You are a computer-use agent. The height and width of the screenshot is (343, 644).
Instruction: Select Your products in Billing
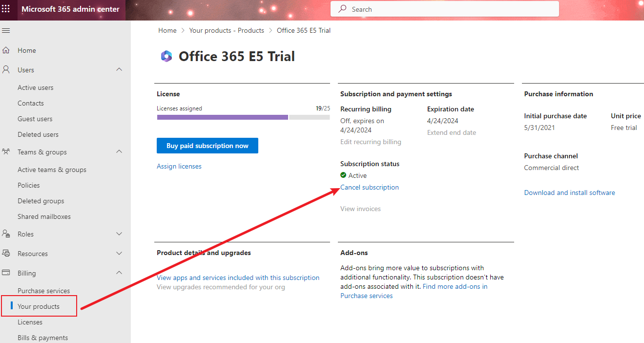tap(39, 306)
